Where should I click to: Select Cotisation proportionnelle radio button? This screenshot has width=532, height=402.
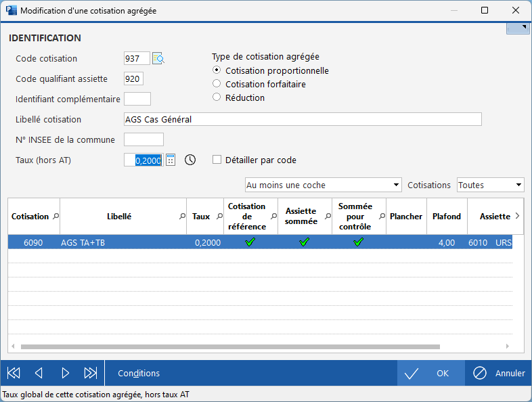[217, 70]
